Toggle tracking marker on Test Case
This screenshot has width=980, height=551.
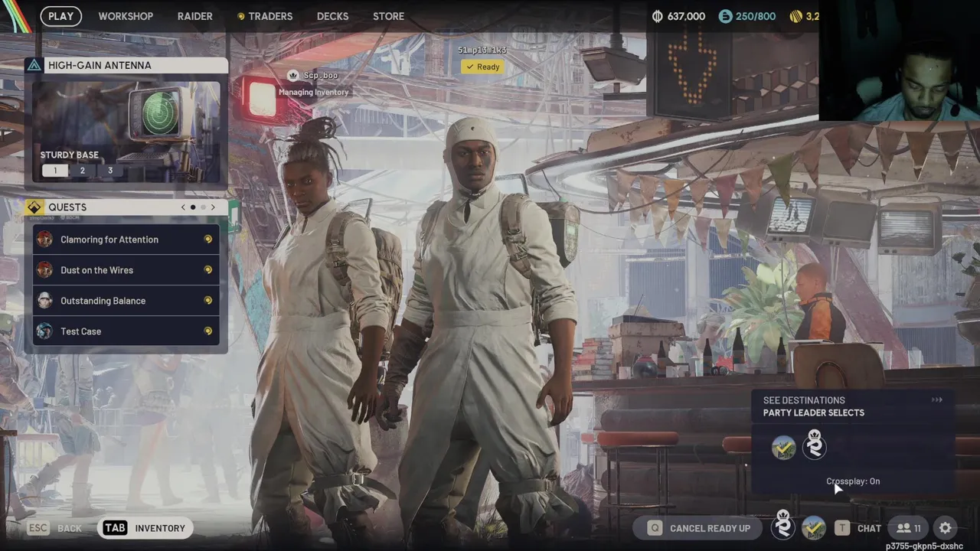(x=207, y=331)
